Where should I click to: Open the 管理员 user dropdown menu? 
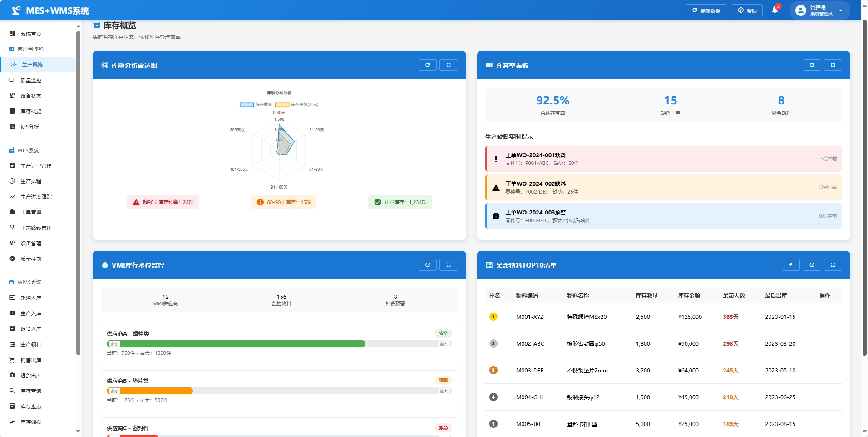pos(821,10)
